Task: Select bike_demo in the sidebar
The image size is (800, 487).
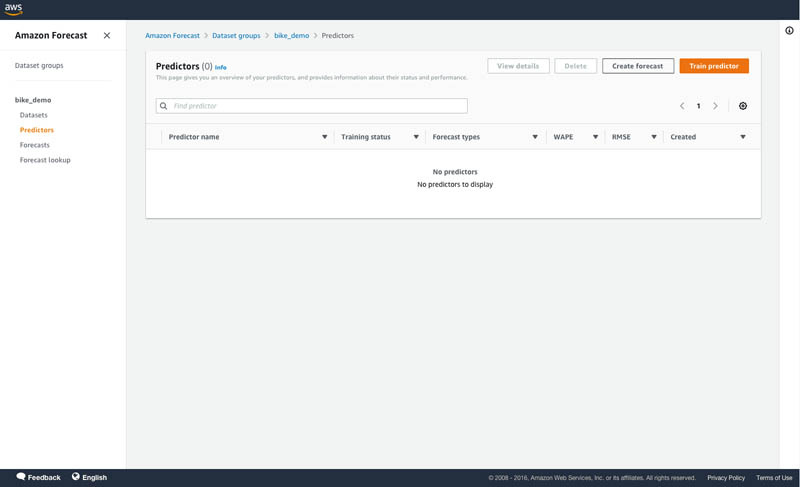Action: click(33, 100)
